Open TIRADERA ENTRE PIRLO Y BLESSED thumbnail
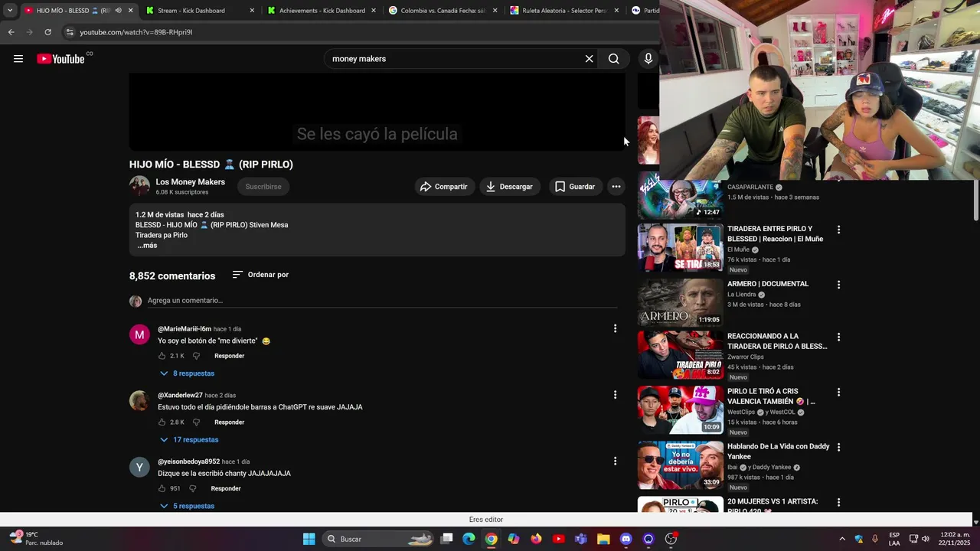The image size is (980, 551). click(x=680, y=247)
